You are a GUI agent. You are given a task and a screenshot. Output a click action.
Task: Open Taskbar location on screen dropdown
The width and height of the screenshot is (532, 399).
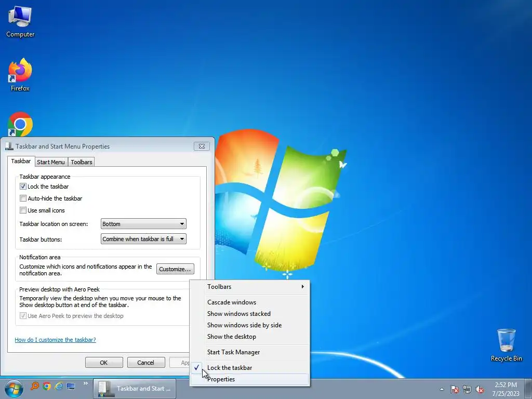143,224
